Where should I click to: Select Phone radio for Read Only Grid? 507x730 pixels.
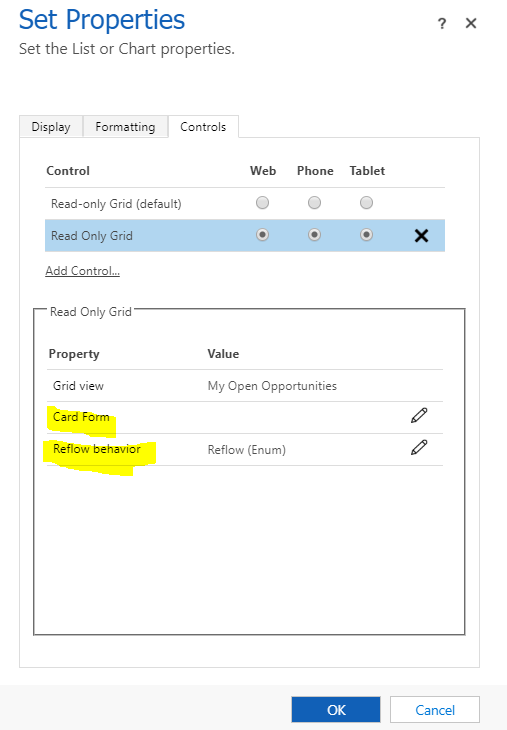click(315, 235)
